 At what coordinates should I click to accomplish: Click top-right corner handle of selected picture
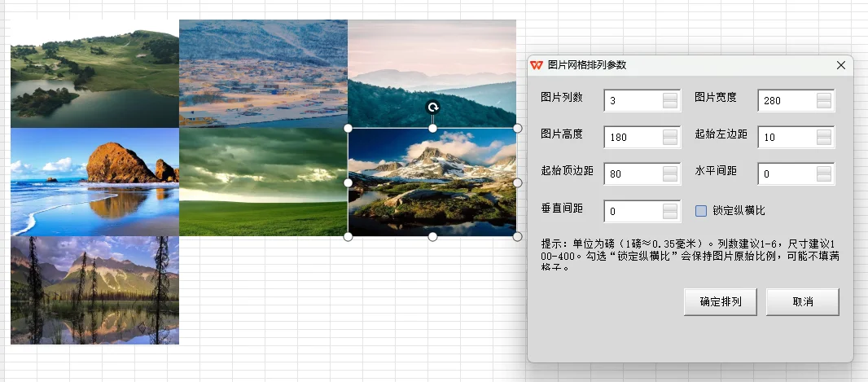pos(518,128)
